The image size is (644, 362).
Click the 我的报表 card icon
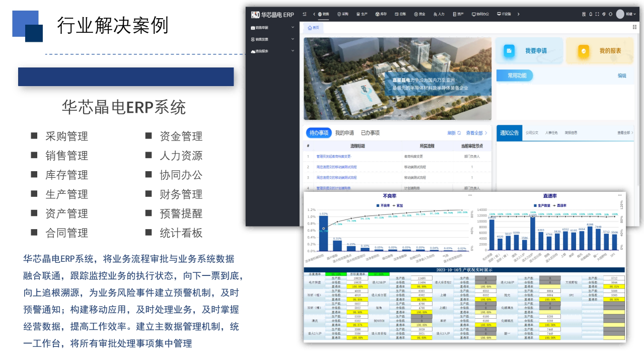coord(584,51)
